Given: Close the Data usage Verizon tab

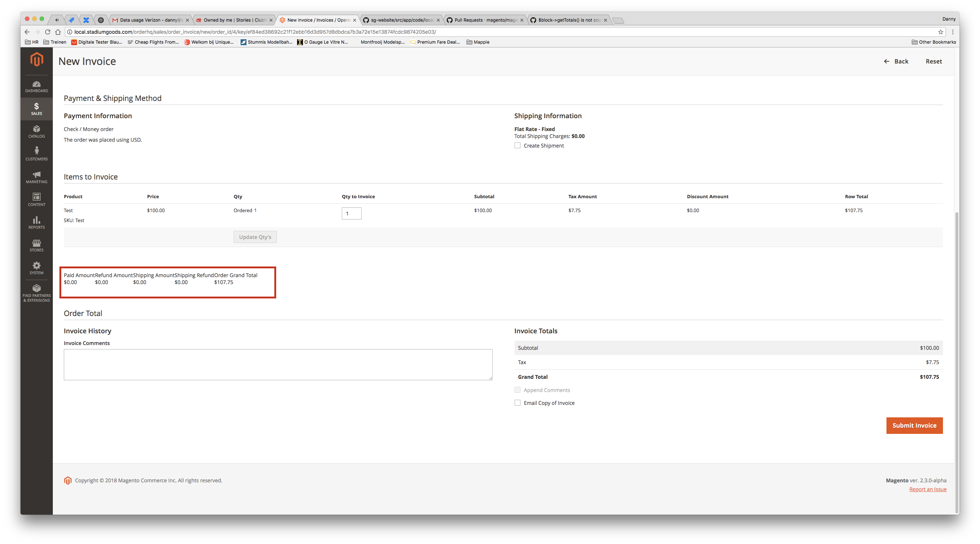Looking at the screenshot, I should coord(187,20).
